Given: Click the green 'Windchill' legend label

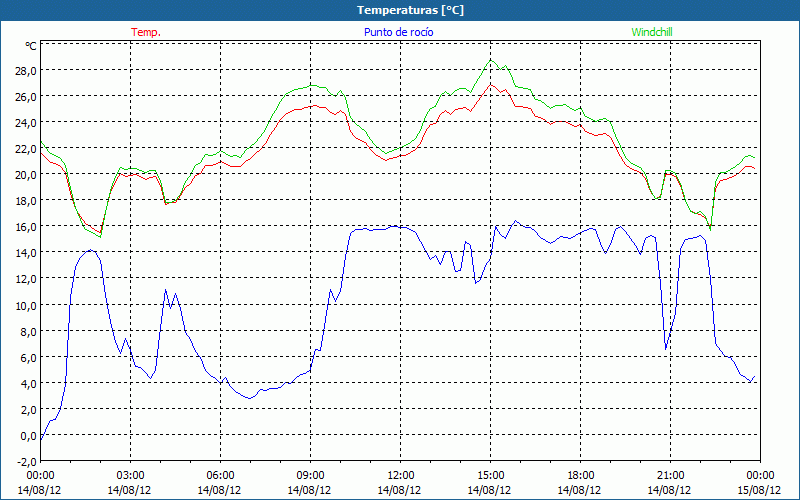Looking at the screenshot, I should tap(652, 32).
